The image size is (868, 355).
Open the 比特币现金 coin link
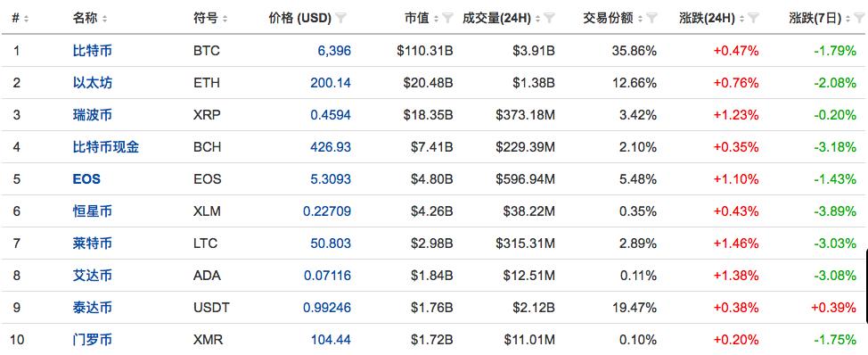[x=106, y=147]
